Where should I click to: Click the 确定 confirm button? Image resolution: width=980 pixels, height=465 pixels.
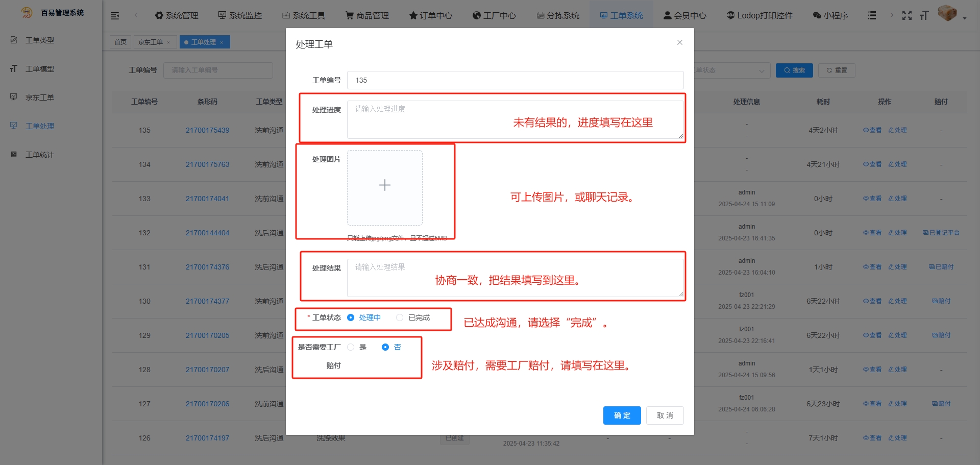(x=622, y=415)
